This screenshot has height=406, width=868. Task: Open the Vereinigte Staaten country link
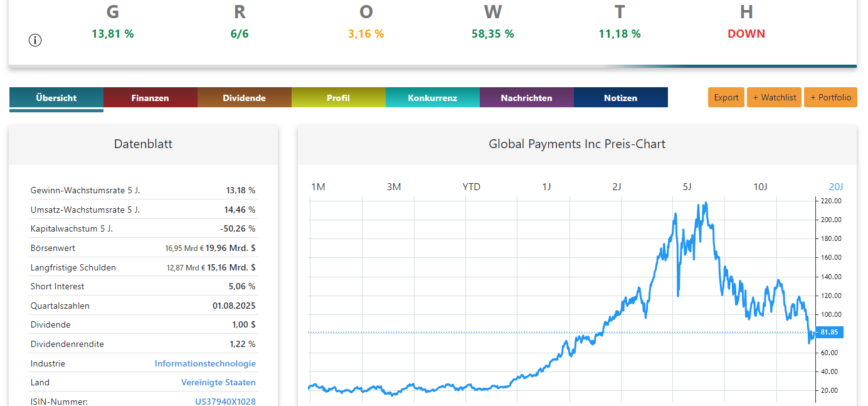coord(218,382)
